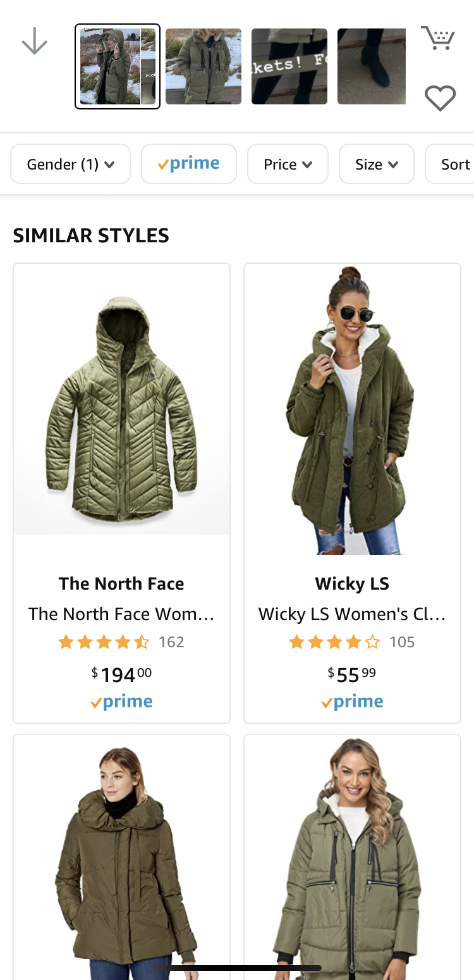This screenshot has height=980, width=474.
Task: Open the Price filter dropdown
Action: click(x=288, y=164)
